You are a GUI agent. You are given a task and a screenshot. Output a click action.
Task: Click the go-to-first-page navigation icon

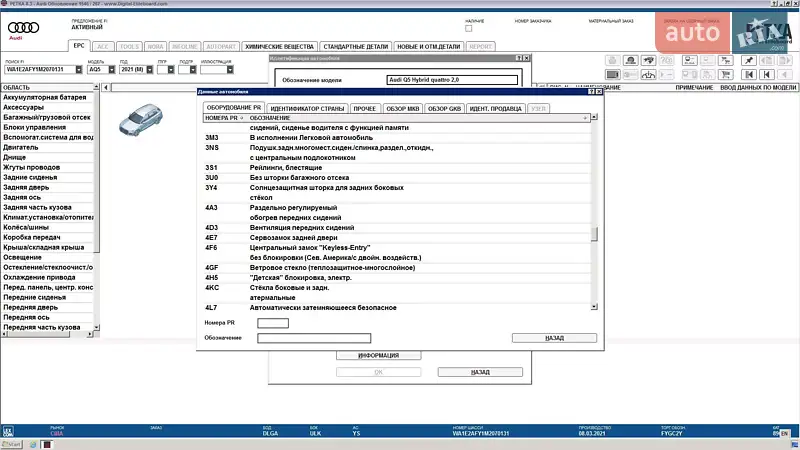(x=745, y=74)
